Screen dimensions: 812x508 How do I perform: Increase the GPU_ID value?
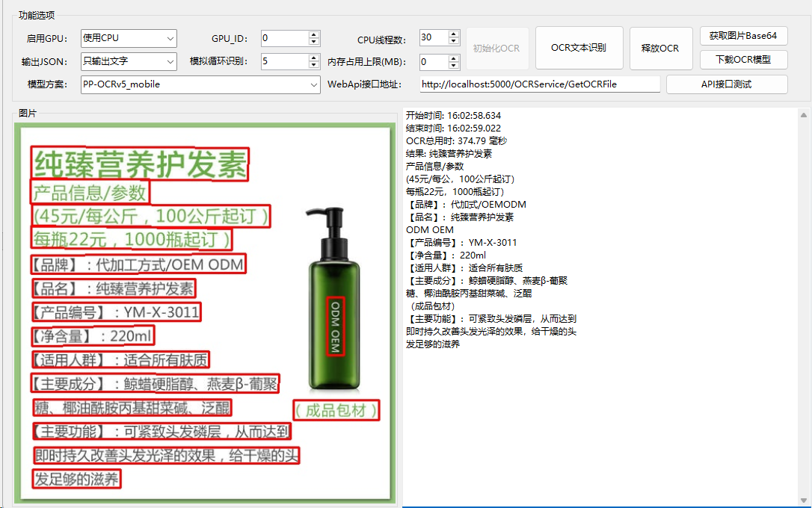(314, 34)
